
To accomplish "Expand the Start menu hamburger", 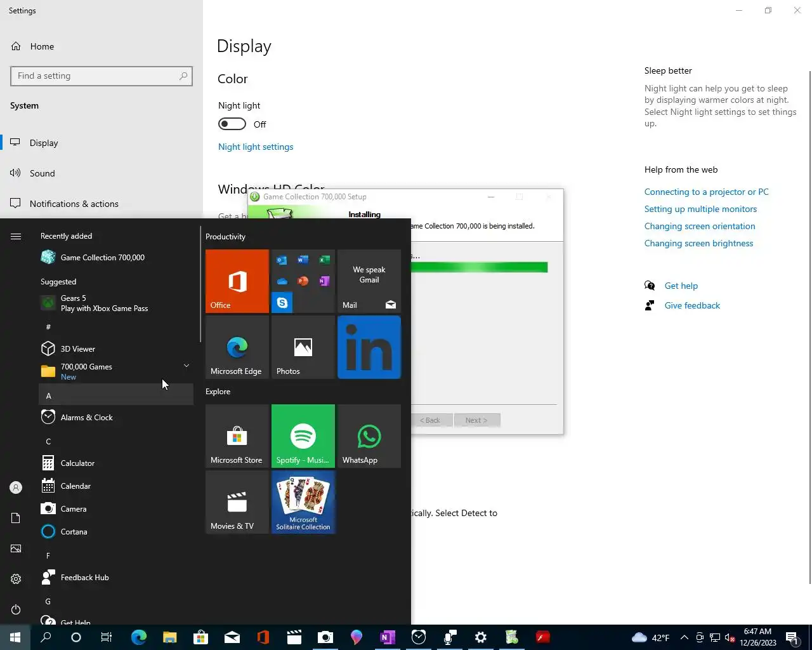I will [16, 236].
